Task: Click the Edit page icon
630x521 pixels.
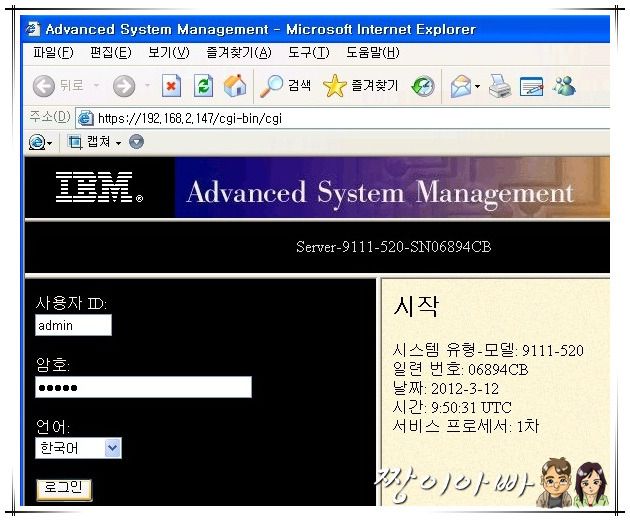Action: pos(531,86)
